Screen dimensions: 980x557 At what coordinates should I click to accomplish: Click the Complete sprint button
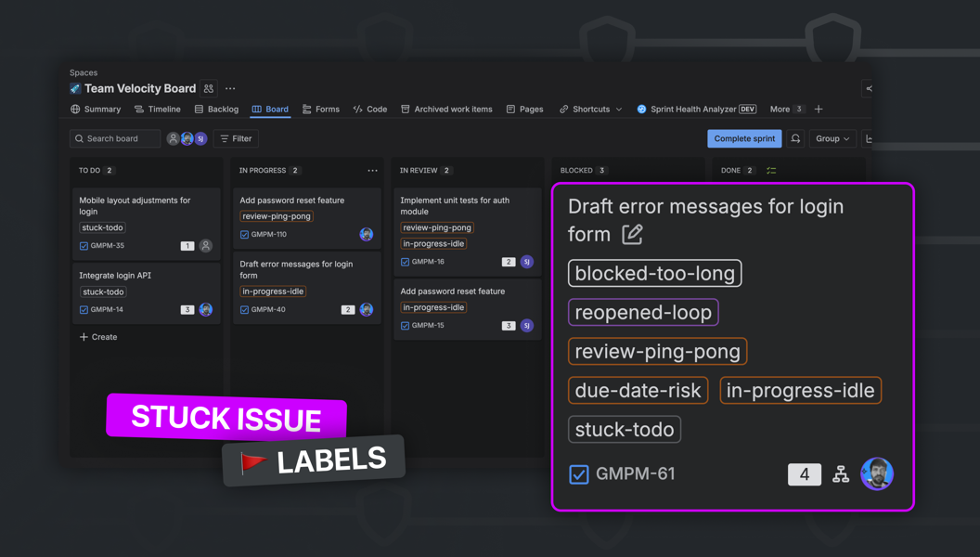point(744,138)
